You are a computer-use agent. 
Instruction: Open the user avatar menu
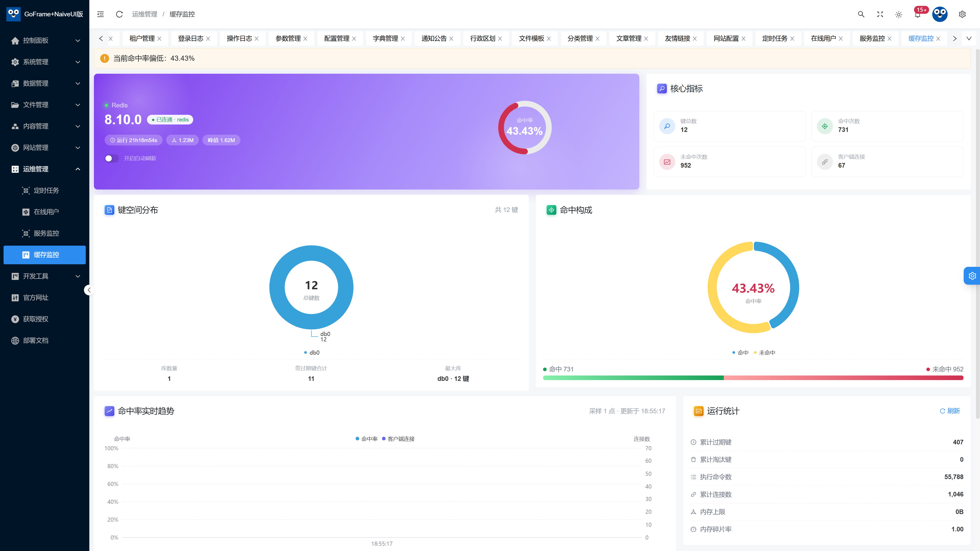coord(940,14)
